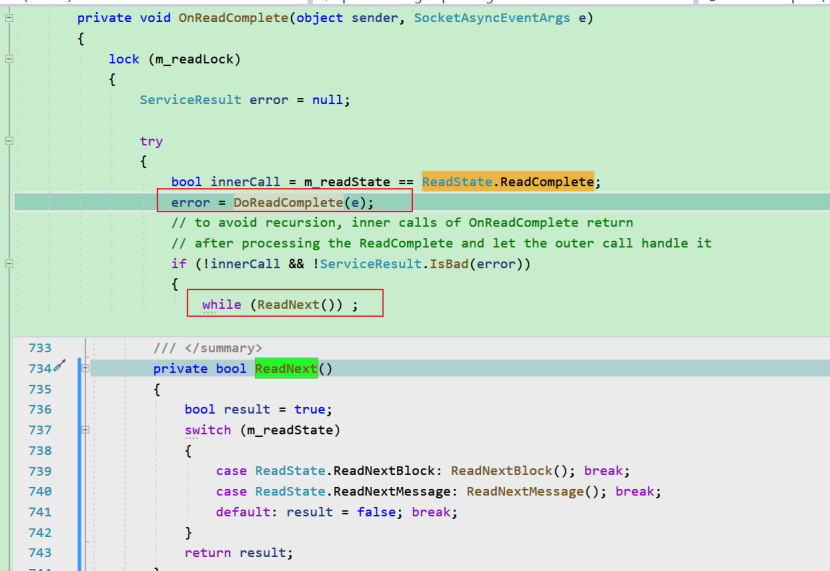Image resolution: width=830 pixels, height=571 pixels.
Task: Click the return keyword on line 743
Action: click(x=208, y=553)
